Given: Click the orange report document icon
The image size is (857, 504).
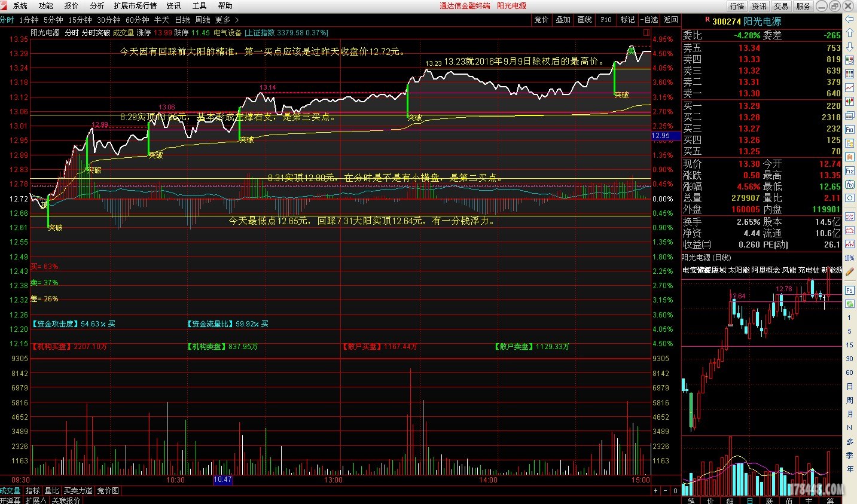Looking at the screenshot, I should tap(849, 157).
